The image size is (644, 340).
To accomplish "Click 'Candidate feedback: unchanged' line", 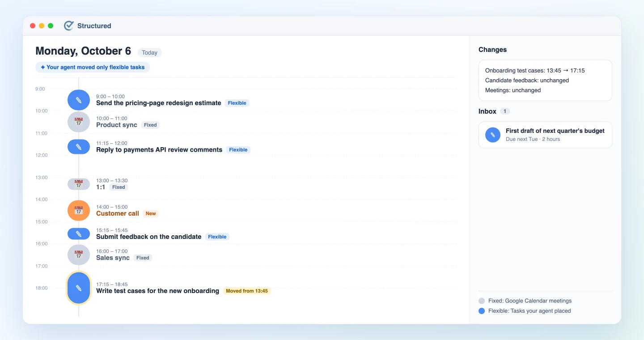I will coord(527,80).
